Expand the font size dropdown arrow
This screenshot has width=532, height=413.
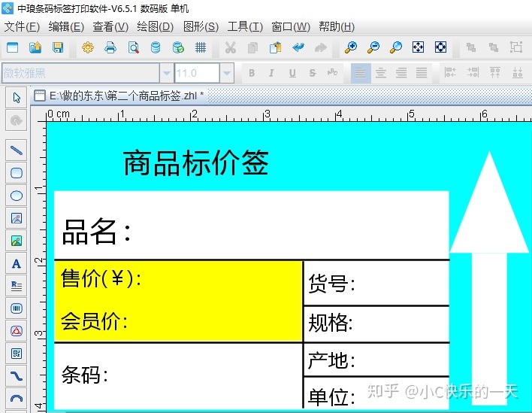pyautogui.click(x=227, y=73)
